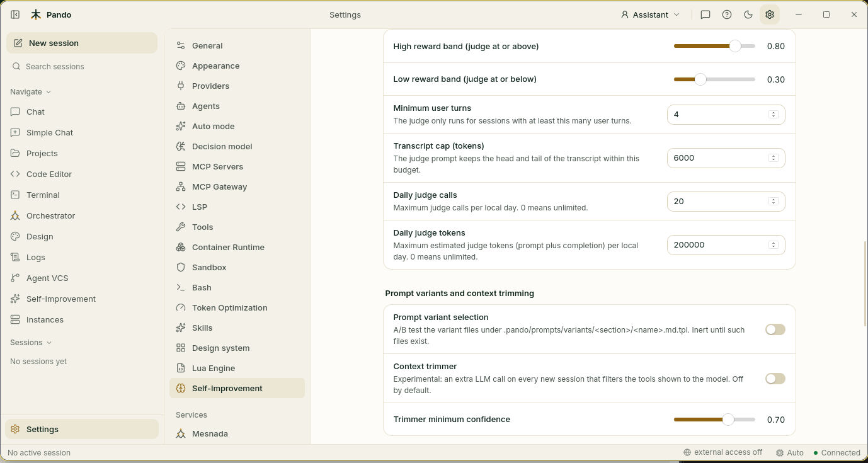Select MCP Servers settings page
The width and height of the screenshot is (868, 463).
point(237,166)
